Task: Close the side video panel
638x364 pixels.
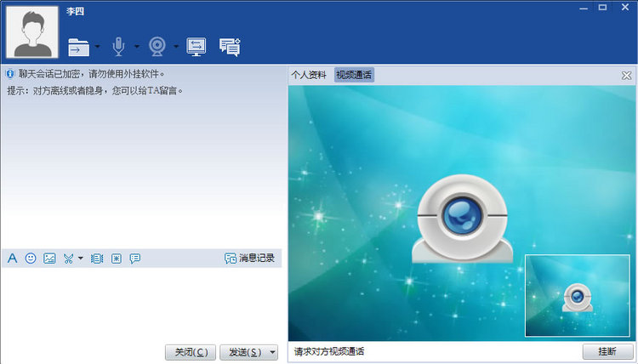Action: 627,76
